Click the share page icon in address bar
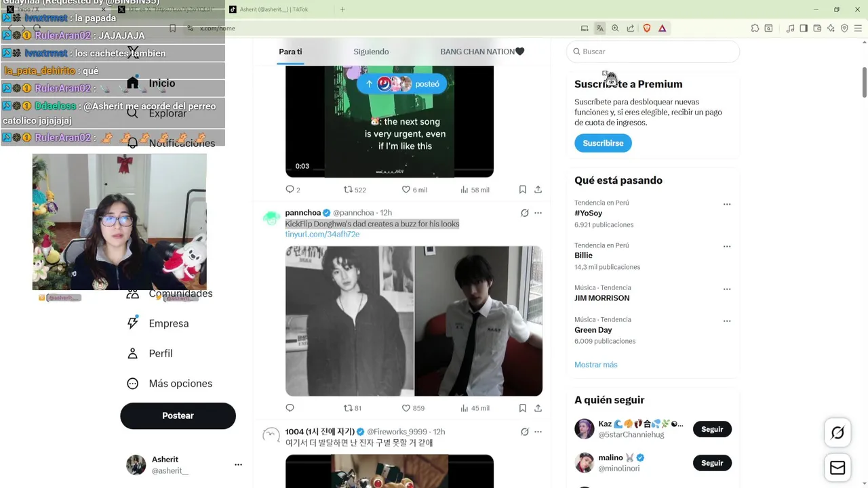 point(631,28)
